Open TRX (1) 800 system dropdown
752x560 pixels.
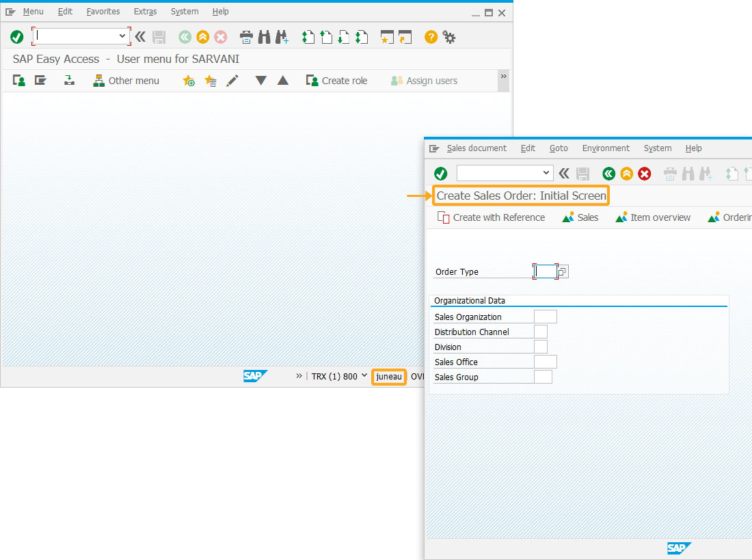tap(339, 376)
